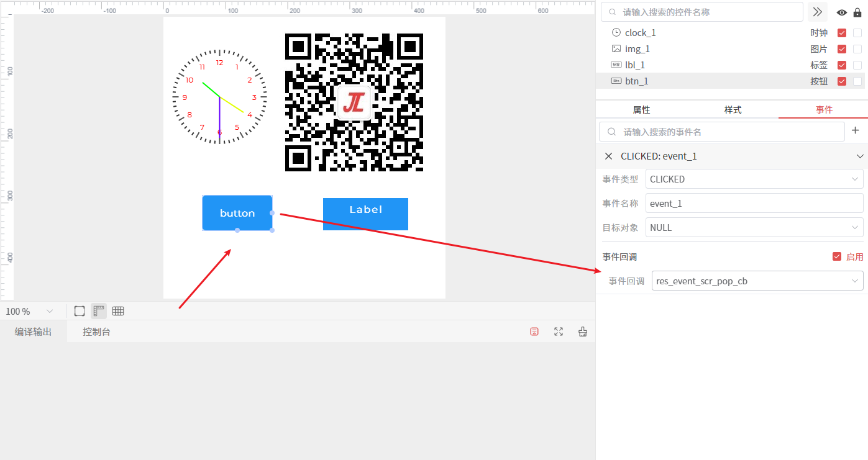
Task: Open the 事件回调 dropdown res_event_scr_pop_cb
Action: 757,281
